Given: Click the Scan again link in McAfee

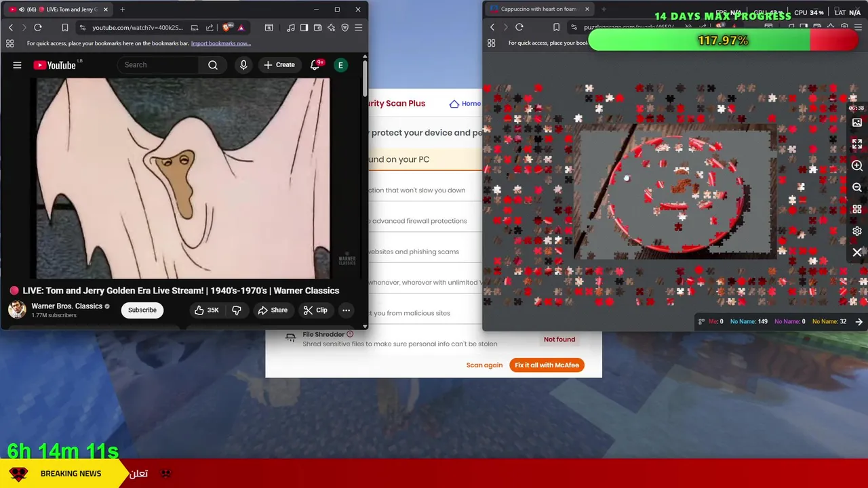Looking at the screenshot, I should pyautogui.click(x=484, y=365).
